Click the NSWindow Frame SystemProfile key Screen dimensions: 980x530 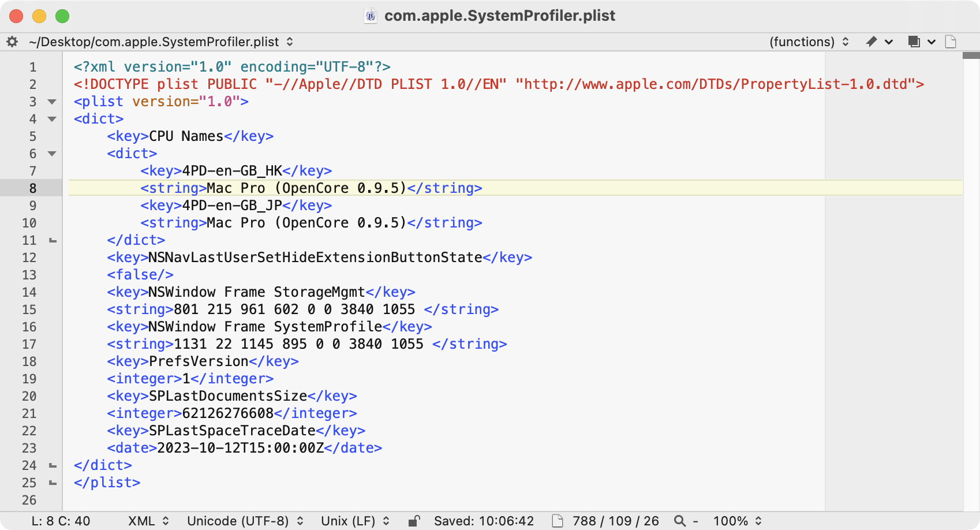click(x=270, y=327)
